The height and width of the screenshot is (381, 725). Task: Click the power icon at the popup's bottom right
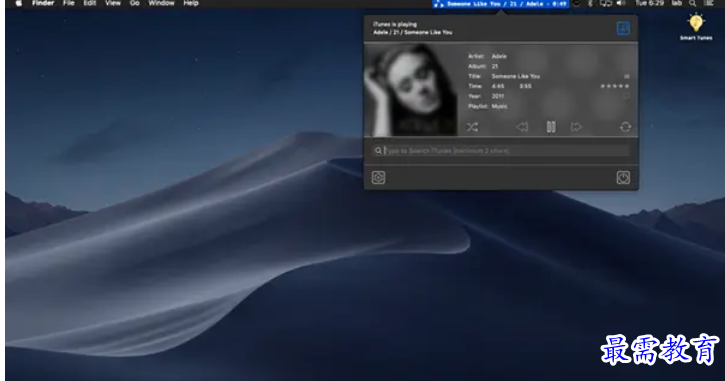point(623,178)
